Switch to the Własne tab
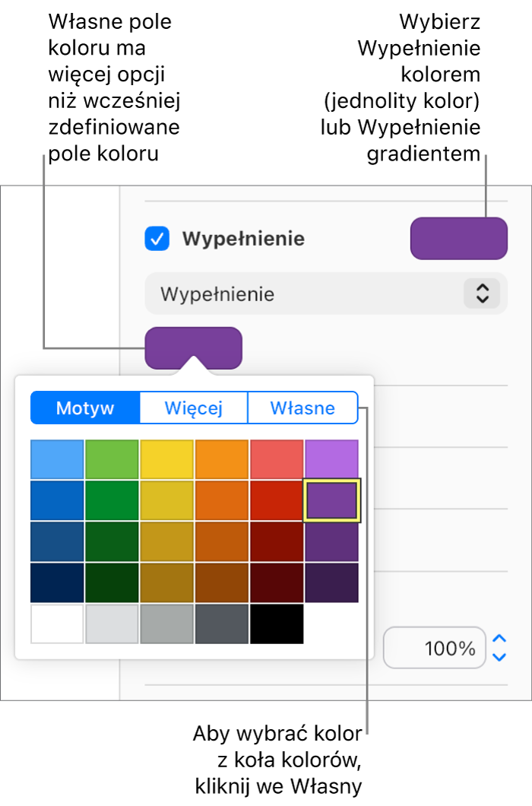The width and height of the screenshot is (532, 806). click(x=303, y=408)
